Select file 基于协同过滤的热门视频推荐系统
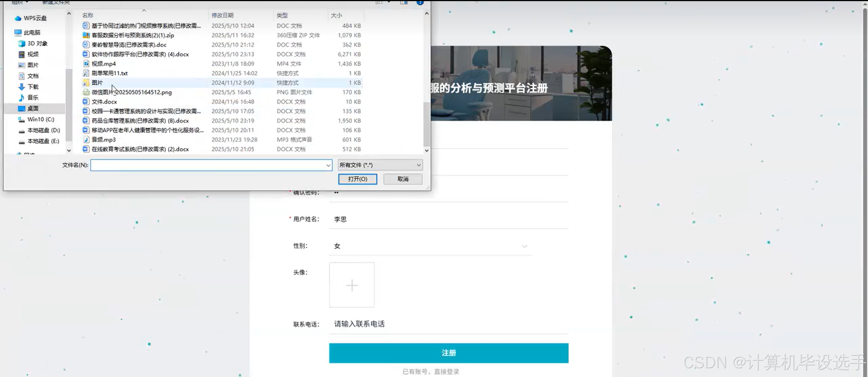This screenshot has width=868, height=377. click(146, 26)
